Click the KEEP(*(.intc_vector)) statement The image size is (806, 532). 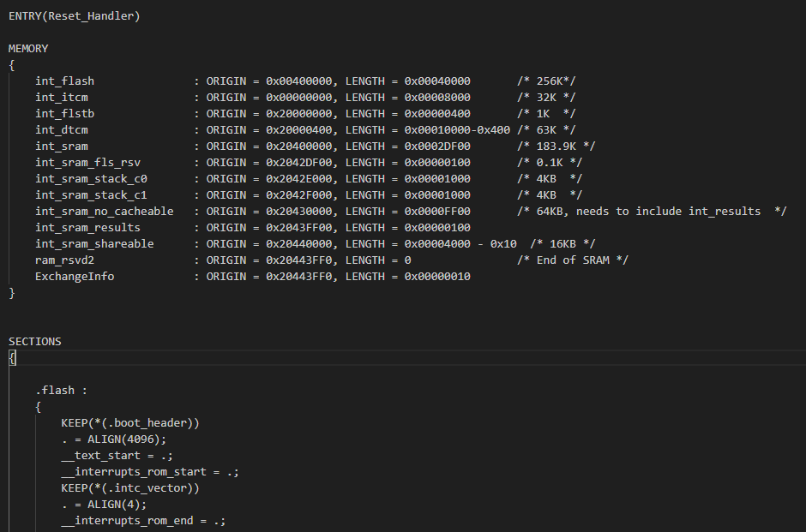coord(130,488)
